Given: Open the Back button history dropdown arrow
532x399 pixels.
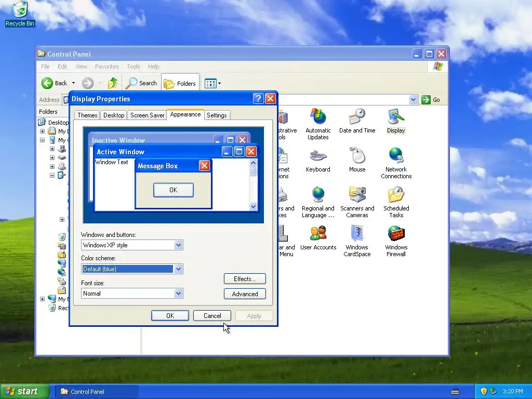Looking at the screenshot, I should tap(73, 83).
